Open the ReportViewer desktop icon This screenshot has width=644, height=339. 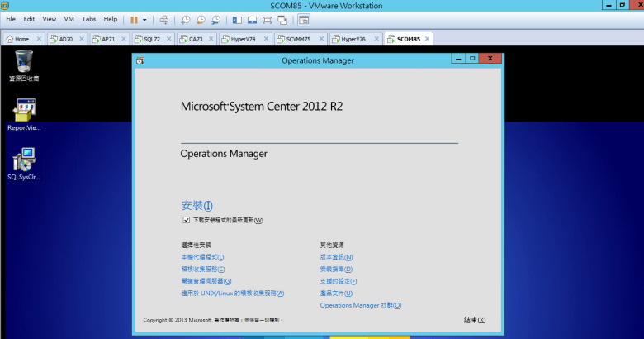24,110
